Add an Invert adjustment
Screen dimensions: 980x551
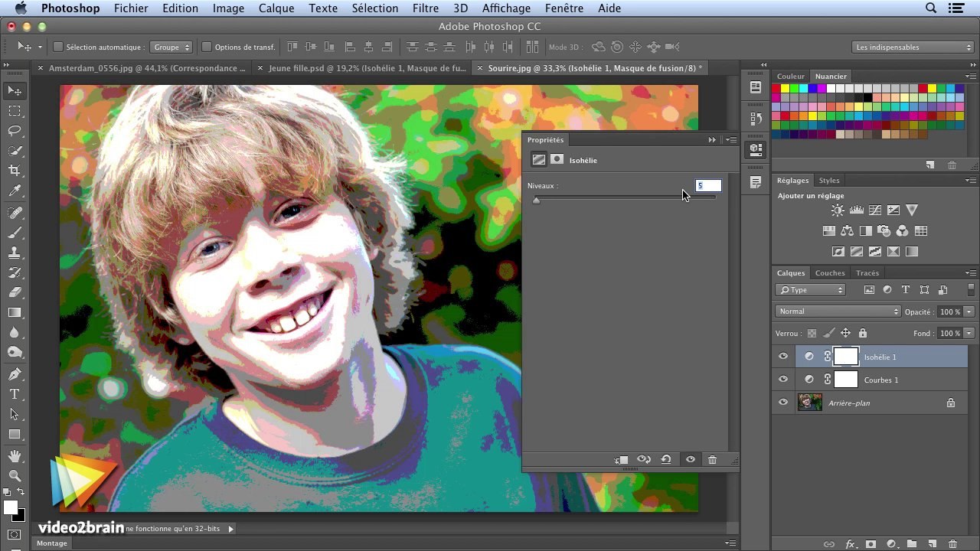pyautogui.click(x=838, y=252)
